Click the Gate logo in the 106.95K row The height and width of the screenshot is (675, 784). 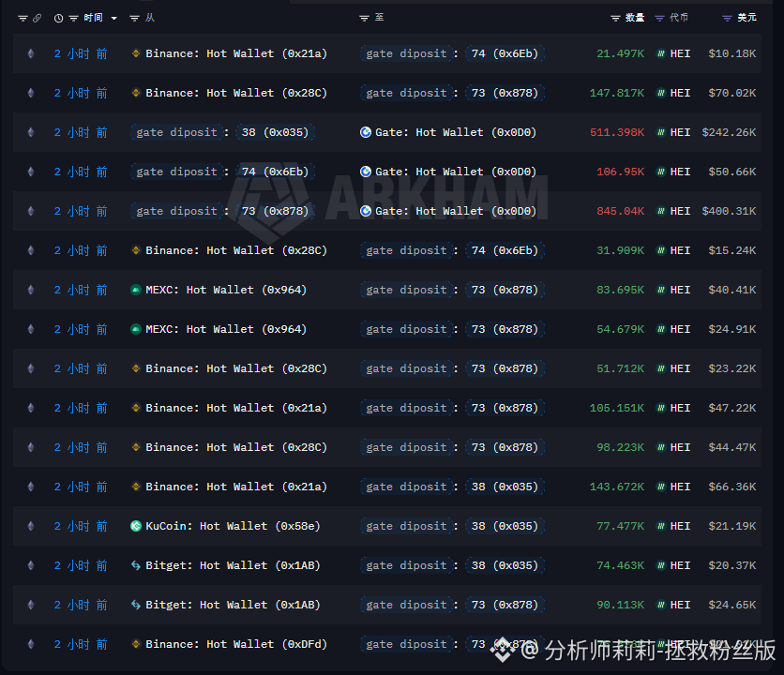tap(366, 172)
